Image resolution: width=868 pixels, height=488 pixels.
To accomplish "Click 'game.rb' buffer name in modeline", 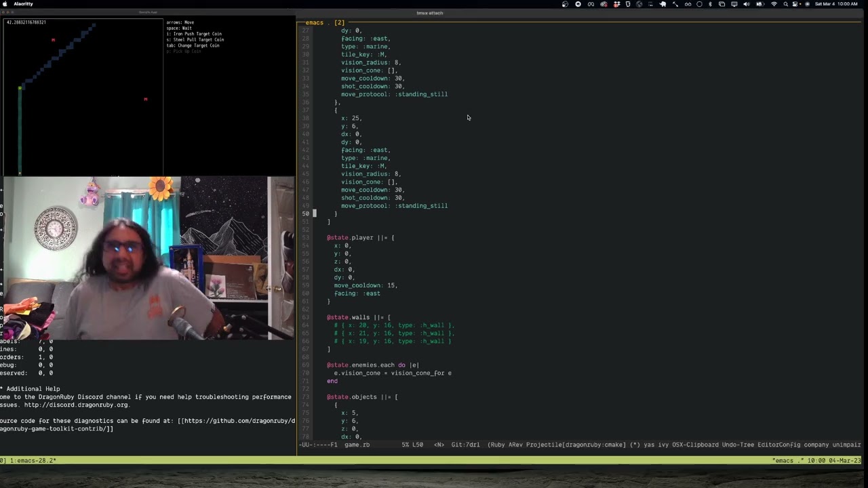I will tap(357, 445).
